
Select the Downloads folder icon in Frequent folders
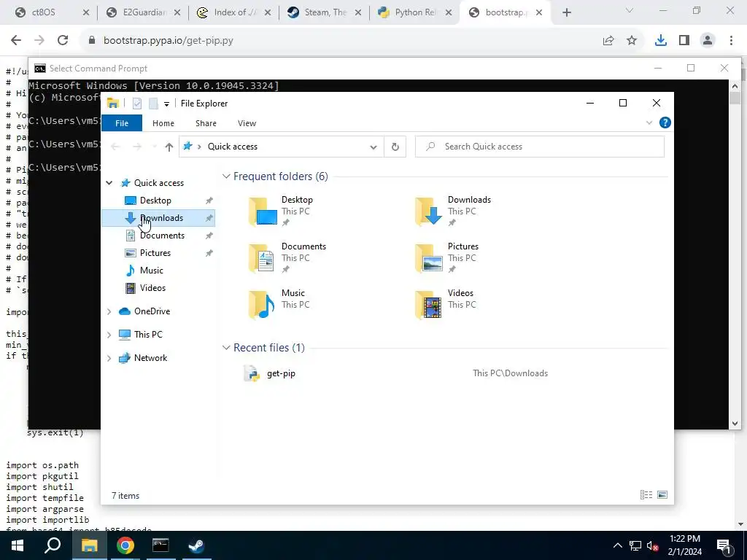point(429,211)
